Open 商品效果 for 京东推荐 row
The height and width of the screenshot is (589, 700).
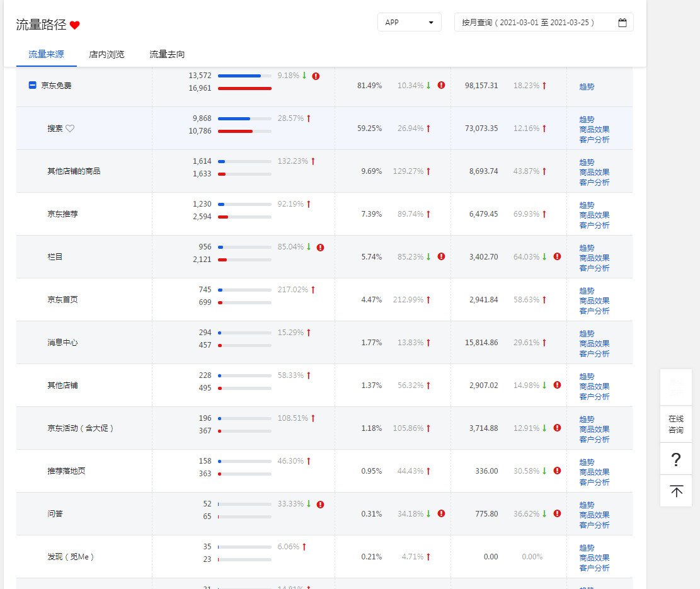point(594,215)
